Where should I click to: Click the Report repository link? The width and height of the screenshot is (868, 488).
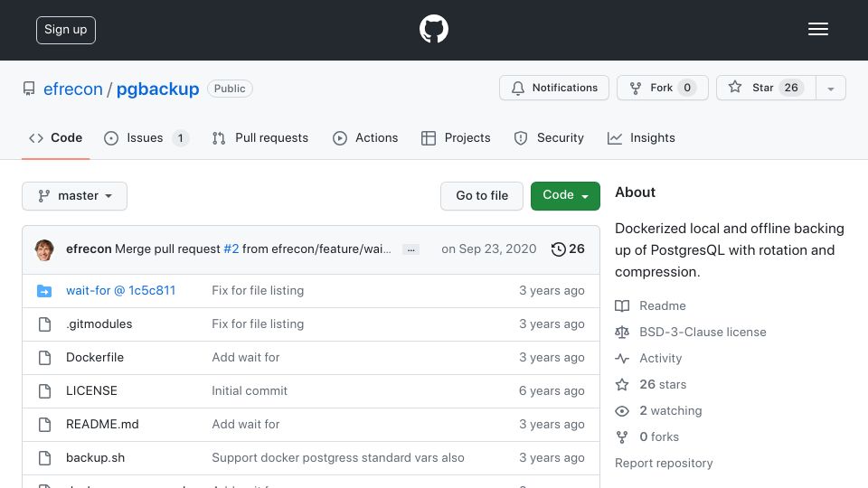[x=664, y=463]
